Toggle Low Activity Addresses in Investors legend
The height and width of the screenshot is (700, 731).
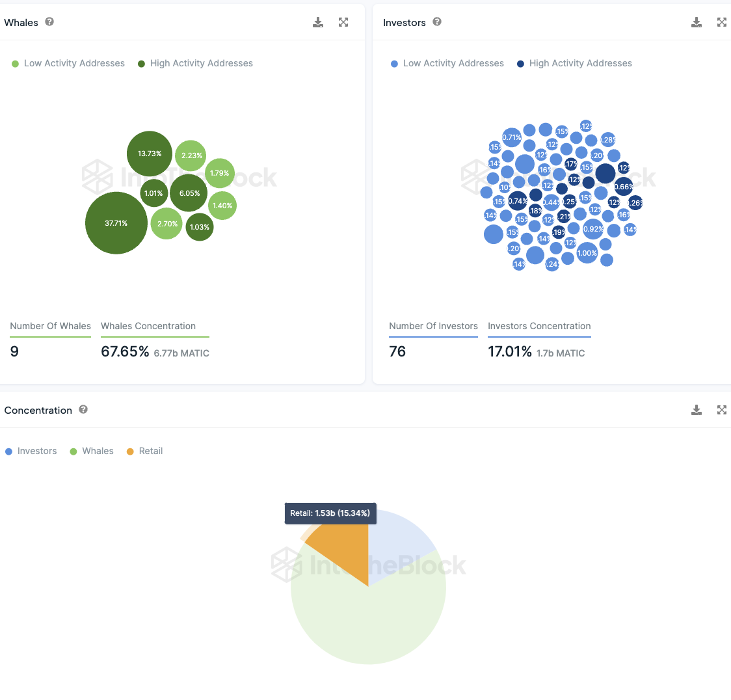tap(447, 63)
